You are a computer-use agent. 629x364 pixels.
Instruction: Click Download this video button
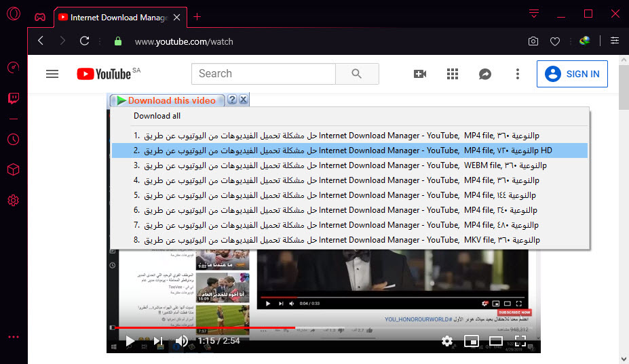point(167,100)
